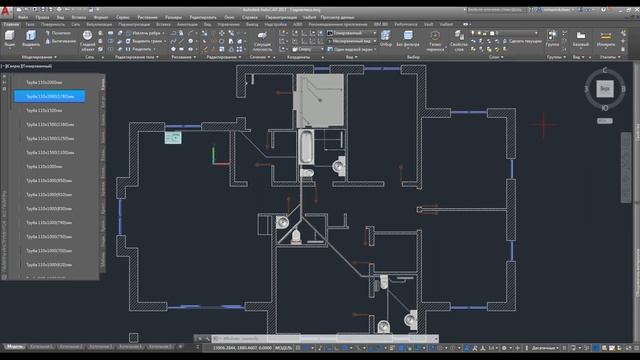Expand the Слои panel dropdown
Viewport: 640px width, 360px height.
coord(496,57)
